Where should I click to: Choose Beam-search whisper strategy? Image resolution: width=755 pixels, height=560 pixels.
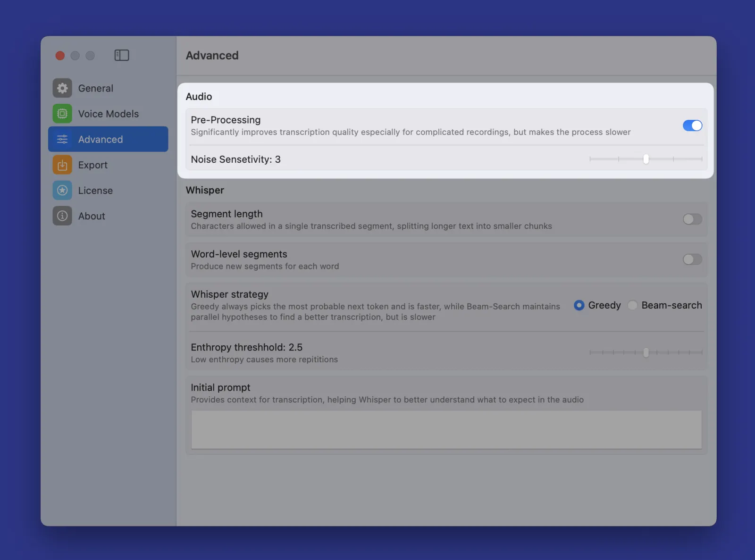tap(633, 305)
